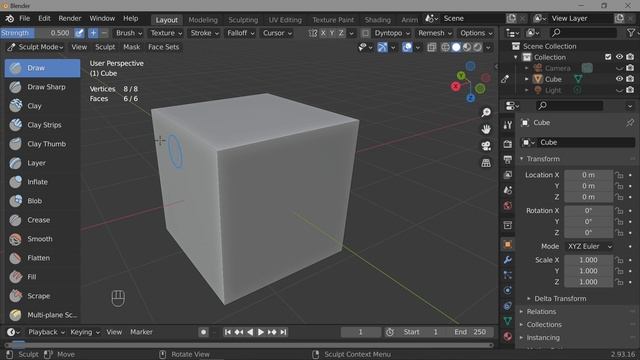The width and height of the screenshot is (640, 360).
Task: Choose the Clay Strips brush
Action: click(42, 125)
